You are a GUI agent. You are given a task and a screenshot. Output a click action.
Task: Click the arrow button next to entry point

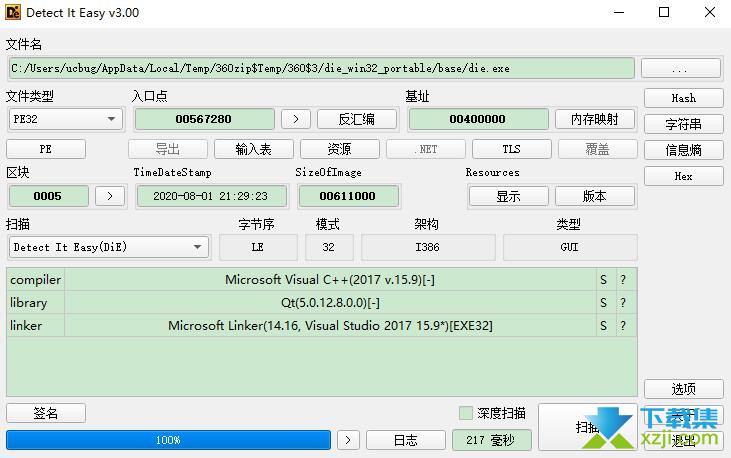pos(296,119)
